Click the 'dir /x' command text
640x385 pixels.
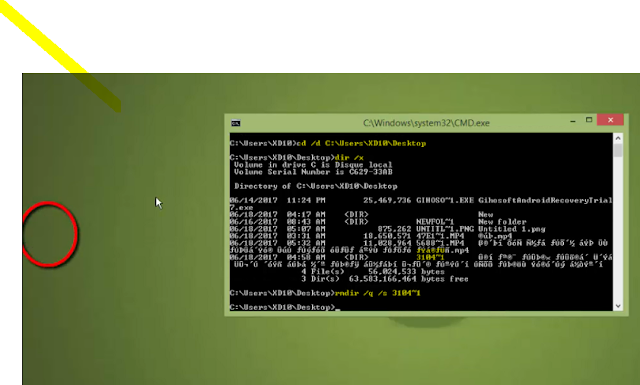(x=349, y=158)
